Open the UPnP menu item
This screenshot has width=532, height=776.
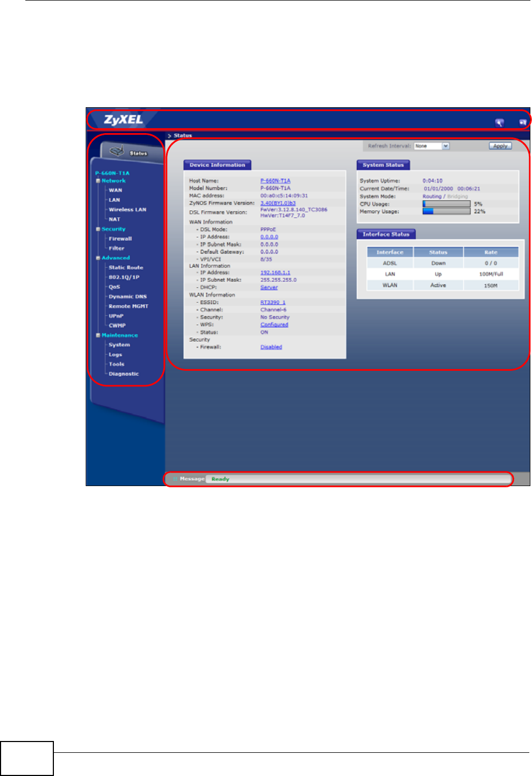(x=116, y=316)
